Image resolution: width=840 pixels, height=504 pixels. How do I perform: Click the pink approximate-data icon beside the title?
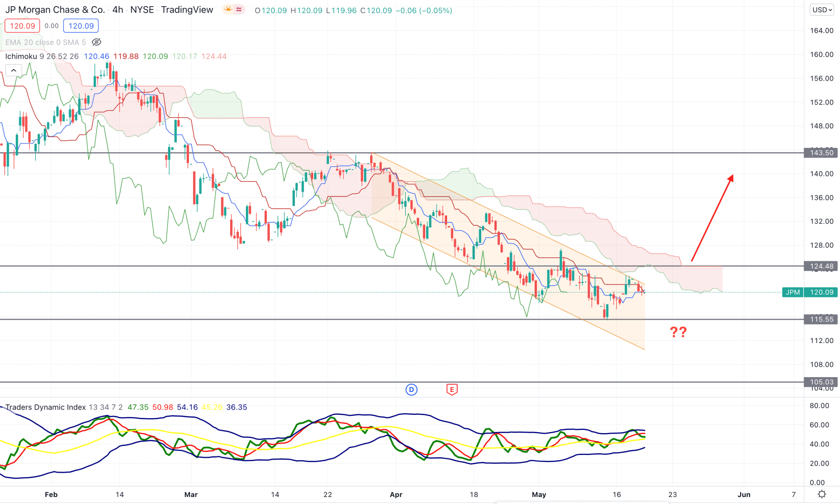pyautogui.click(x=239, y=10)
